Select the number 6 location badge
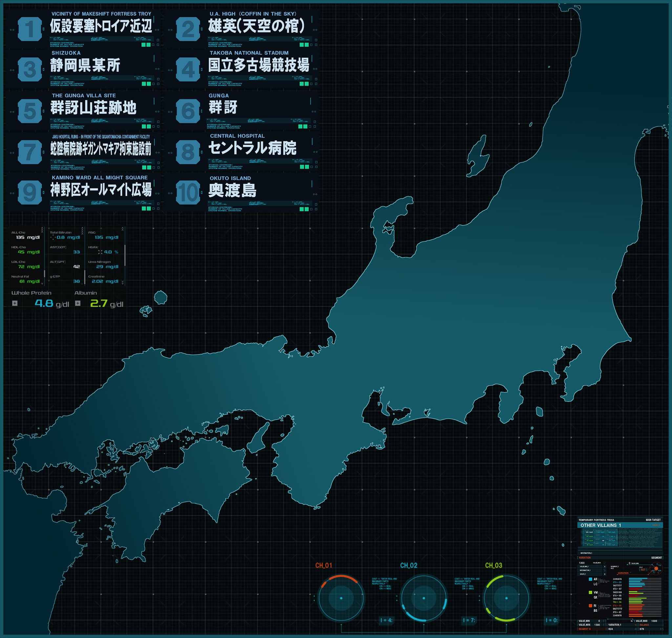Image resolution: width=672 pixels, height=638 pixels. coord(188,111)
